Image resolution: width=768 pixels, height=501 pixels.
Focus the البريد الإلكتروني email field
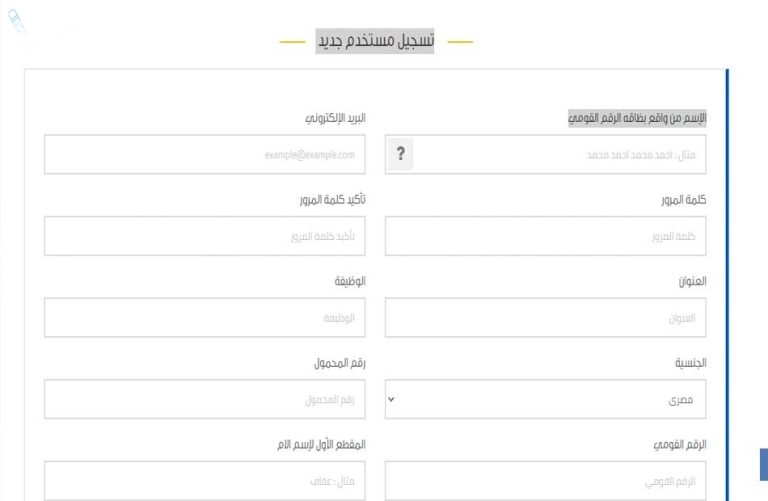[205, 154]
